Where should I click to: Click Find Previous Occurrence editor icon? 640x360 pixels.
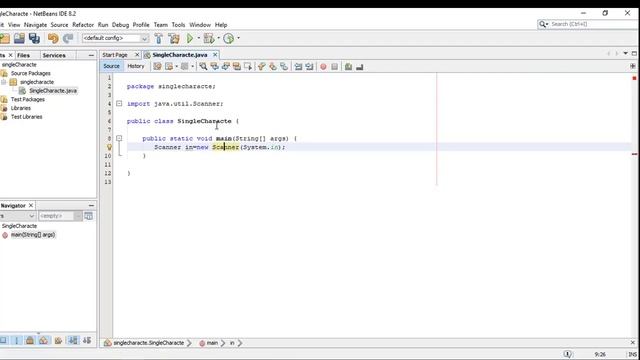pyautogui.click(x=214, y=67)
